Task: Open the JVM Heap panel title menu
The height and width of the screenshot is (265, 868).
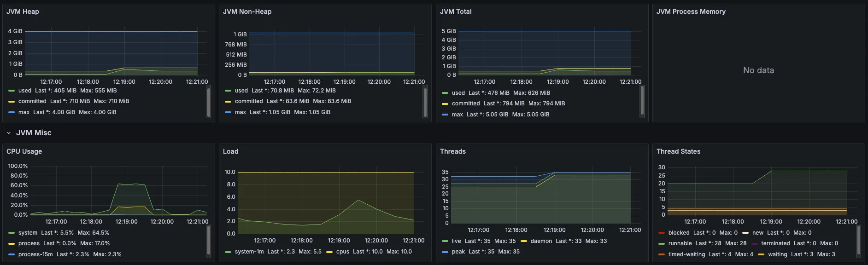Action: [23, 12]
